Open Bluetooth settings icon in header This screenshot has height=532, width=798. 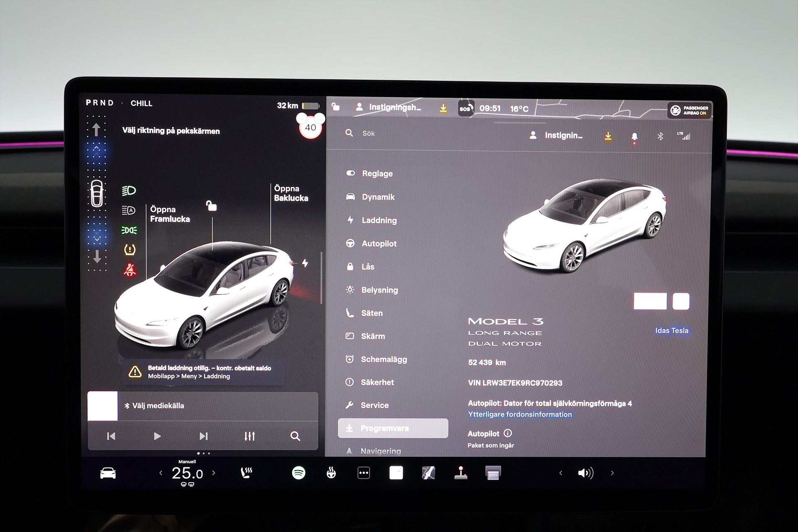(x=660, y=136)
